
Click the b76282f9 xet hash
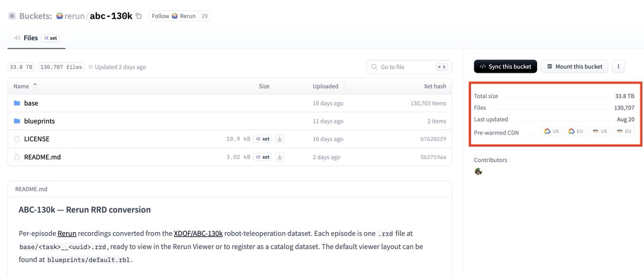tap(433, 139)
